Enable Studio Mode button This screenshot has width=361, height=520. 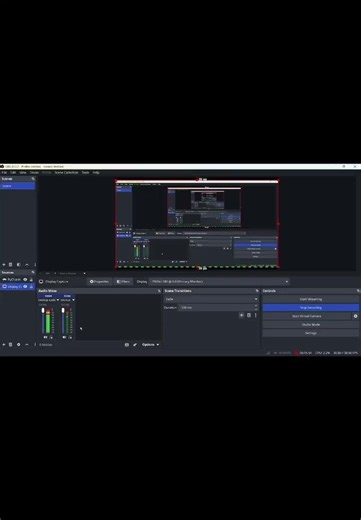click(x=311, y=324)
